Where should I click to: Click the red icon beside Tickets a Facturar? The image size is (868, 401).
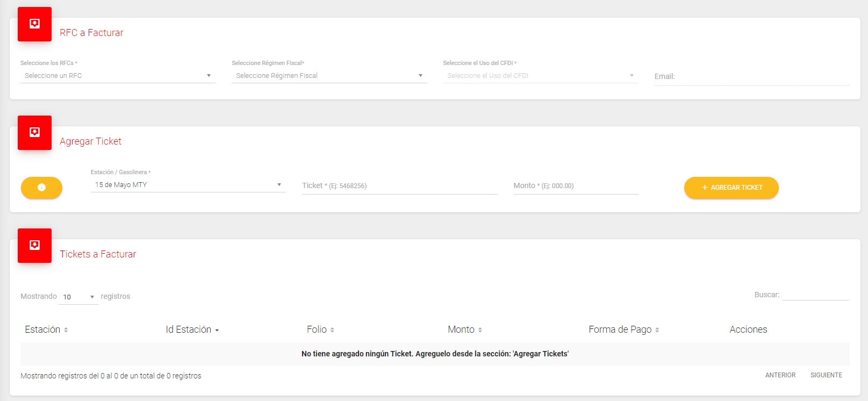[34, 246]
